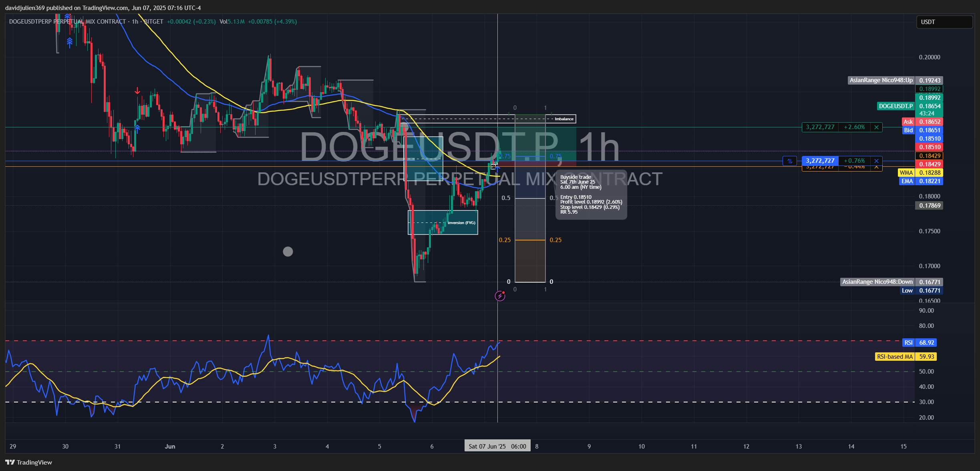Click the blue 0.75 label right of the Fib box

tap(555, 156)
